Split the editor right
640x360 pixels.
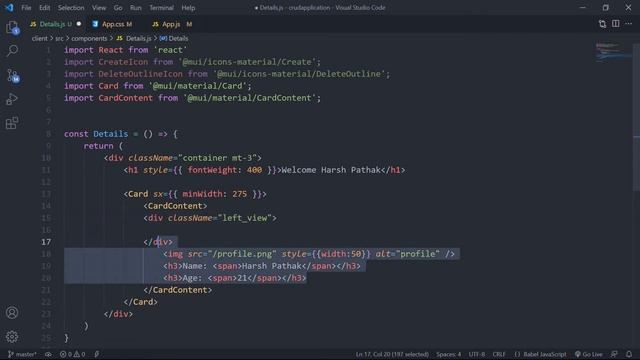click(616, 24)
